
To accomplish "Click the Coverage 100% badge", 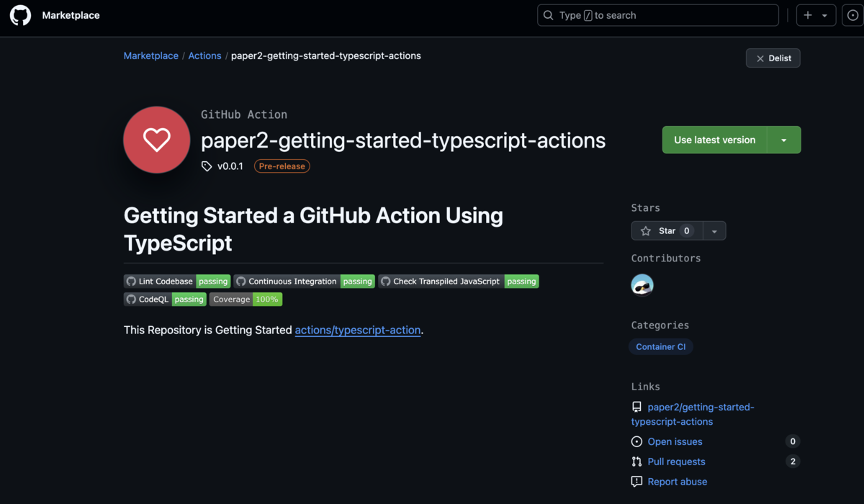I will click(x=246, y=300).
